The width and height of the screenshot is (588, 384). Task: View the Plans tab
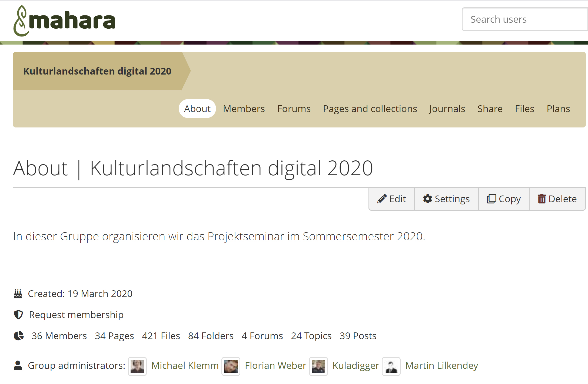558,109
